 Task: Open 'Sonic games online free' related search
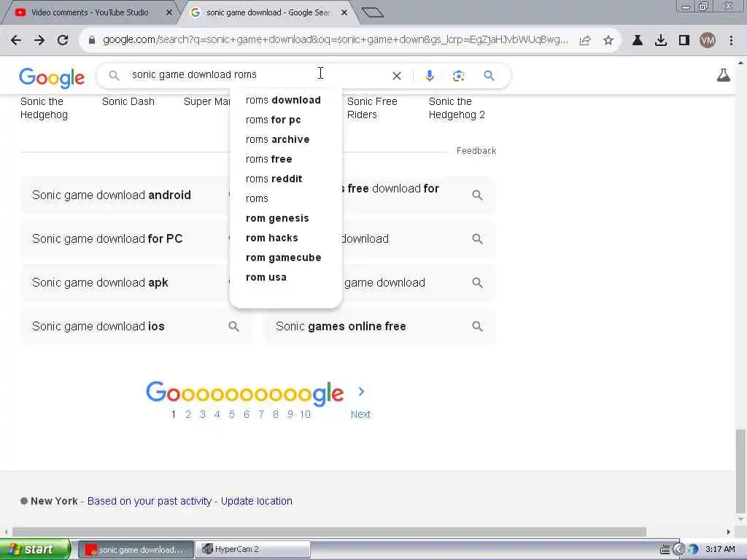tap(379, 326)
